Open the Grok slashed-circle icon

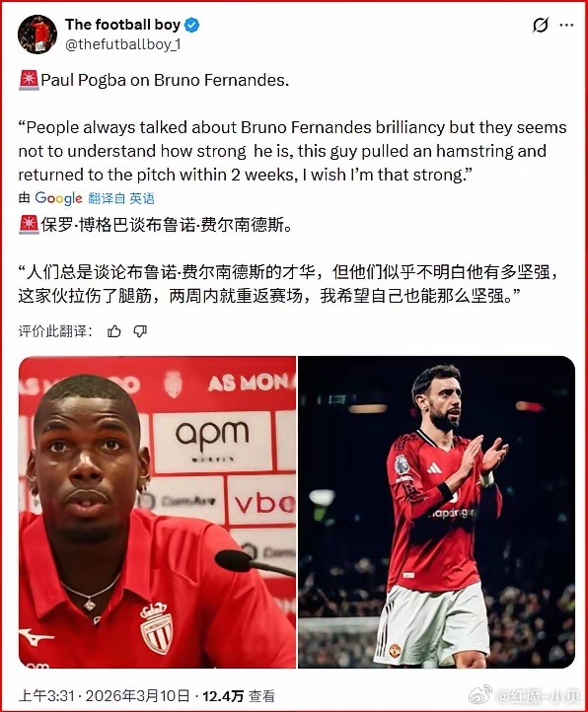point(541,25)
